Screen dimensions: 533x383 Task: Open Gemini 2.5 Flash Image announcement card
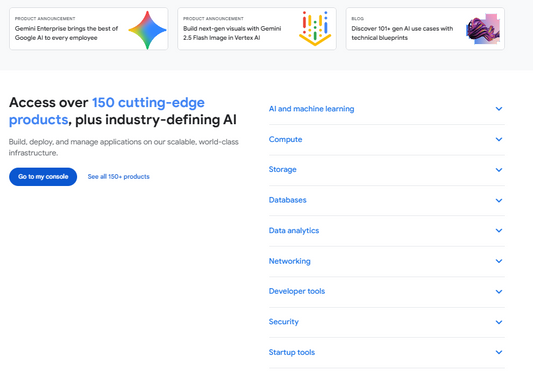(x=257, y=29)
